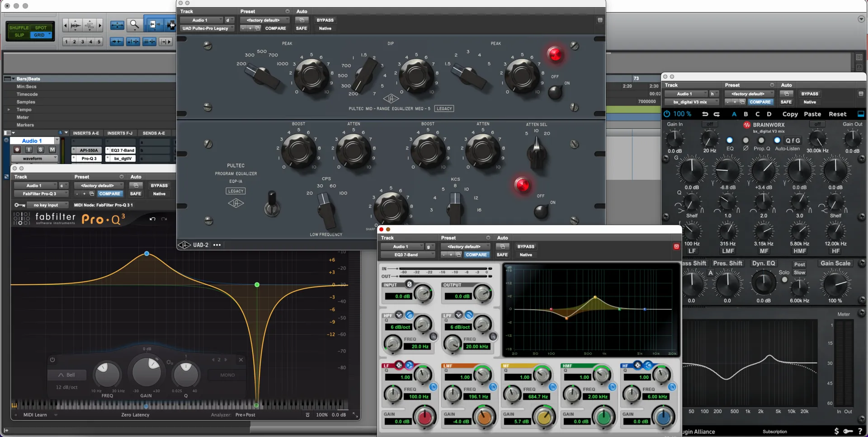This screenshot has width=868, height=437.
Task: Open the Audio 1 track selector in Pultec window
Action: pyautogui.click(x=202, y=20)
